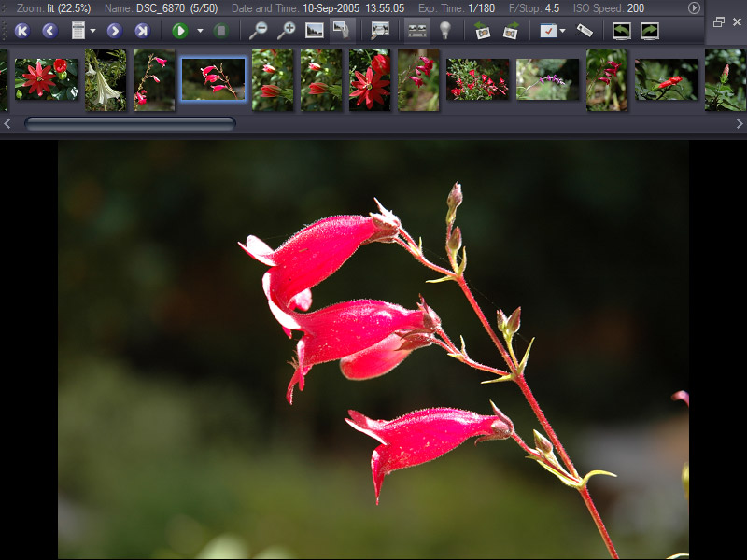Start the slideshow with the green play button
The image size is (747, 560).
coord(180,31)
